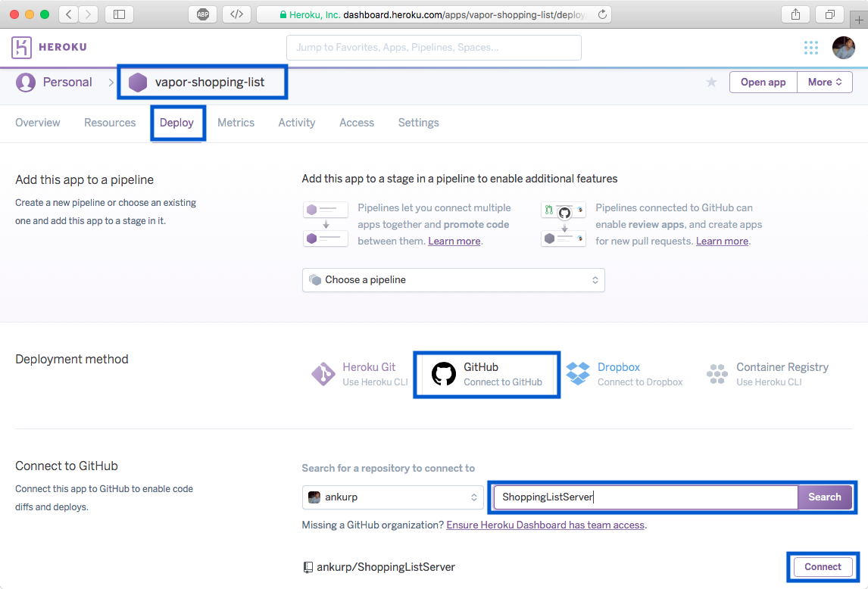Select the Deploy tab
Viewport: 868px width, 589px height.
click(x=176, y=123)
